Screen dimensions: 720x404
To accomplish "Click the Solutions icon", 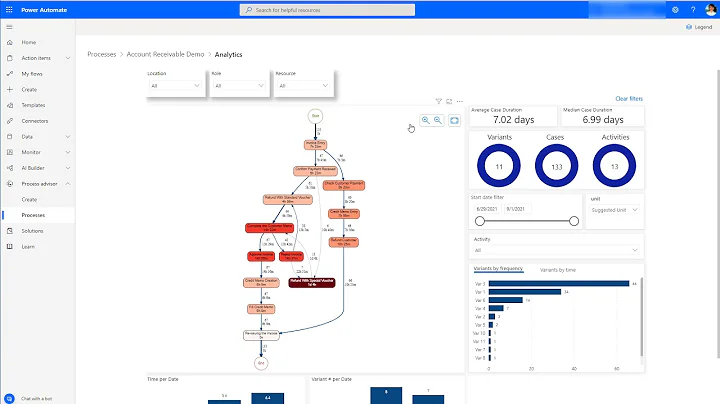I will pos(10,231).
